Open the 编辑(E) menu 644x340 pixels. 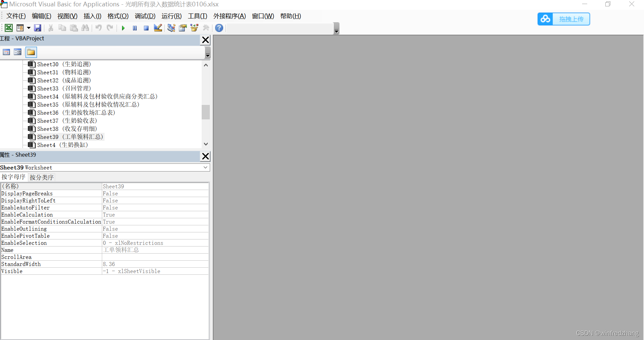pyautogui.click(x=42, y=16)
